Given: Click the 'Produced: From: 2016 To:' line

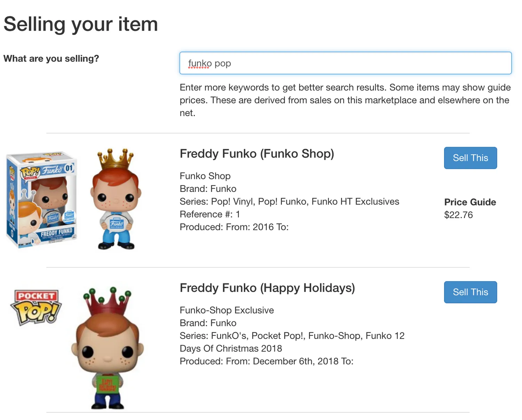Looking at the screenshot, I should pyautogui.click(x=234, y=227).
